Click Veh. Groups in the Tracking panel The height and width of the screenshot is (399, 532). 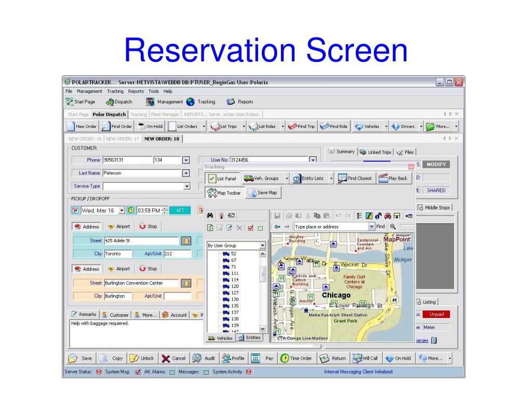click(262, 179)
